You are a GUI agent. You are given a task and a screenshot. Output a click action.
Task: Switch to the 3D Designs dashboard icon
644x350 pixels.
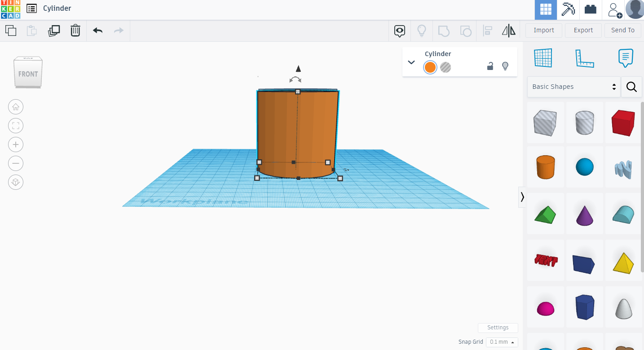pyautogui.click(x=545, y=9)
